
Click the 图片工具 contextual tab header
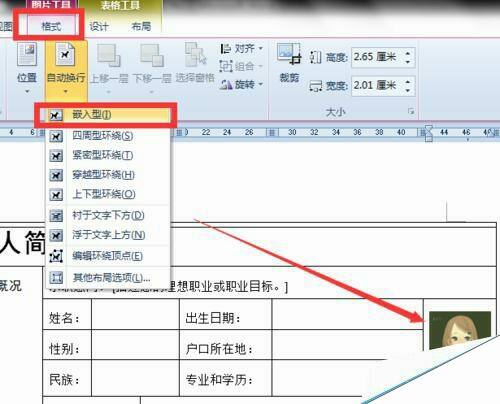[51, 5]
